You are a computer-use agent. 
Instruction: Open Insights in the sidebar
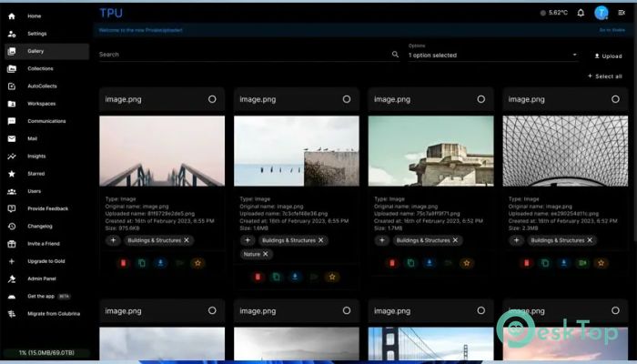coord(46,156)
